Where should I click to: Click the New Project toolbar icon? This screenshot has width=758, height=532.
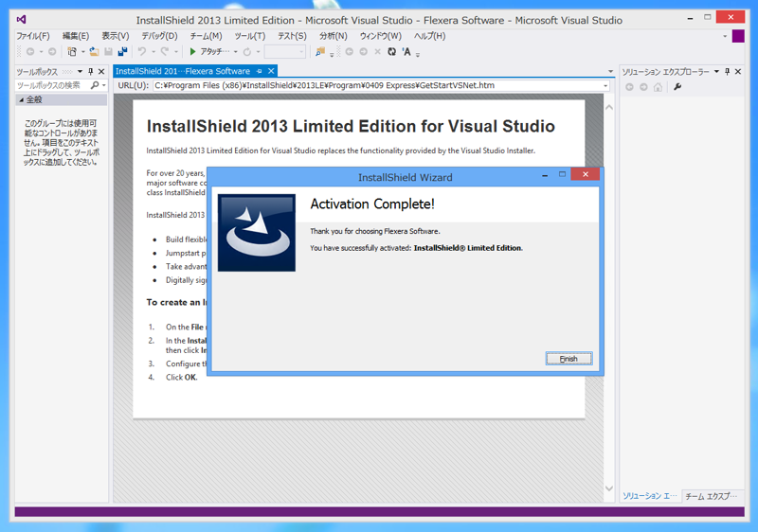[x=72, y=51]
